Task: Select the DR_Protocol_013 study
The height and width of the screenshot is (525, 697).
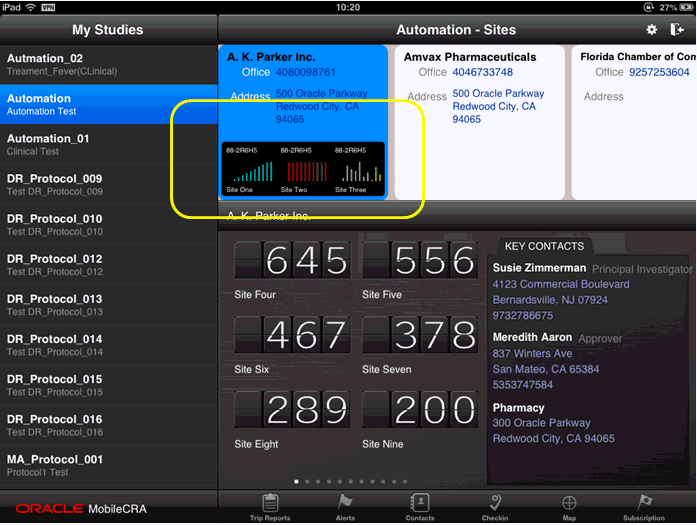Action: click(108, 305)
